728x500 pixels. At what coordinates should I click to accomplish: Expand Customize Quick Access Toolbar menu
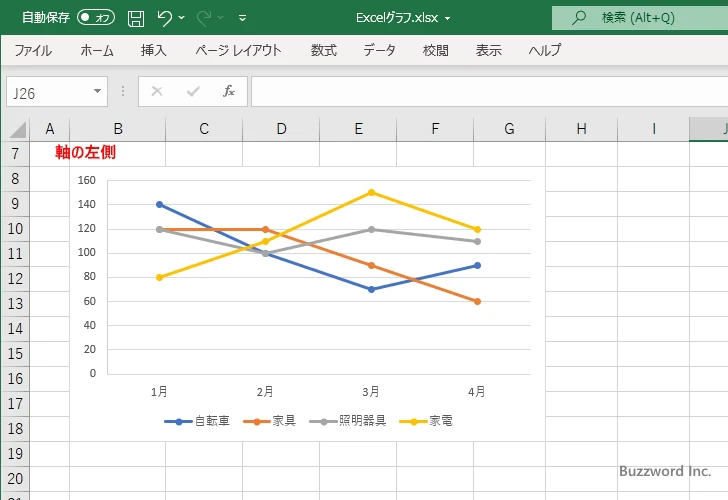tap(242, 18)
